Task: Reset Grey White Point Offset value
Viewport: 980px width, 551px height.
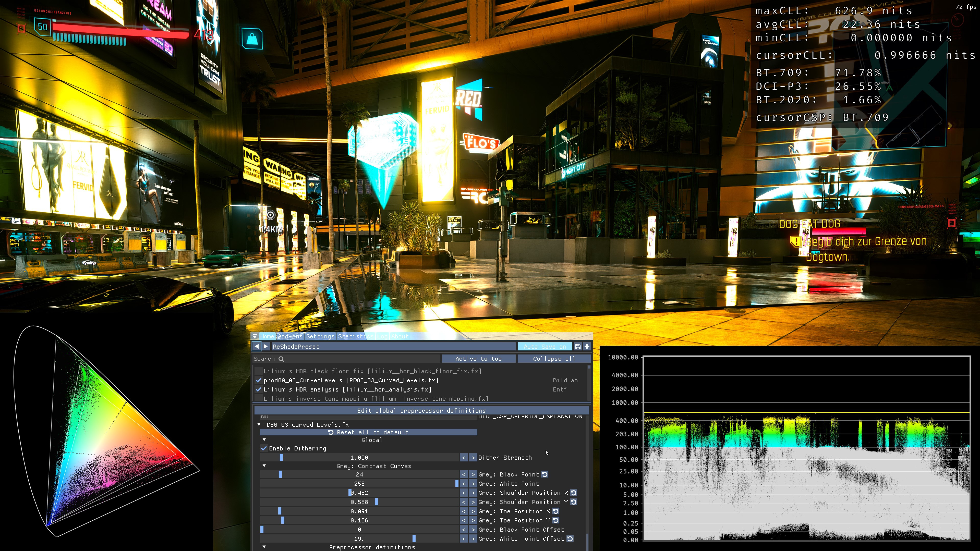Action: tap(570, 538)
